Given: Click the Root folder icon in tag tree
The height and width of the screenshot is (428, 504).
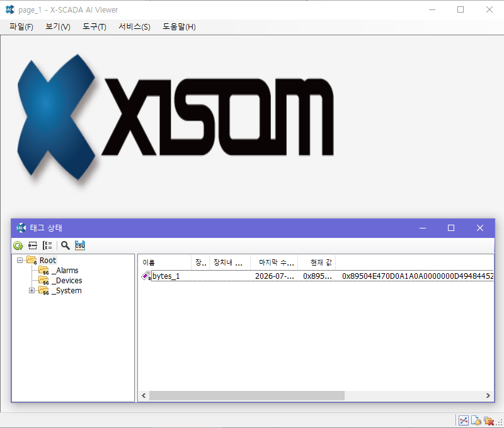Looking at the screenshot, I should (x=31, y=260).
